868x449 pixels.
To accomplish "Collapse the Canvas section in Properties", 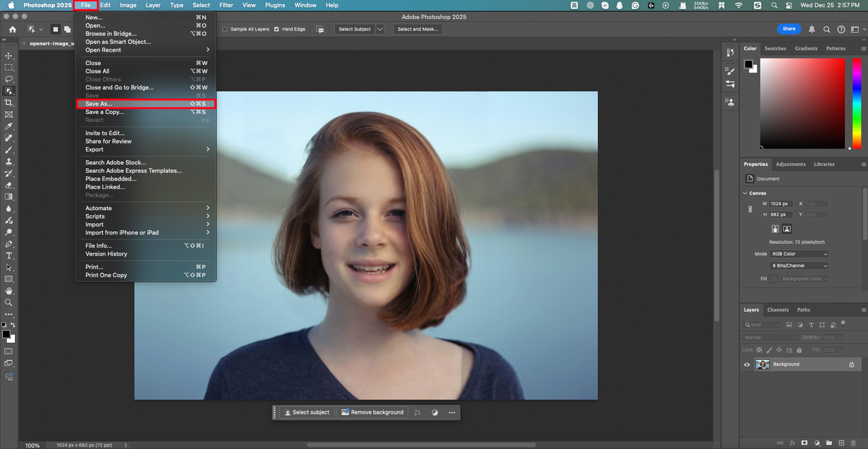I will [x=746, y=193].
